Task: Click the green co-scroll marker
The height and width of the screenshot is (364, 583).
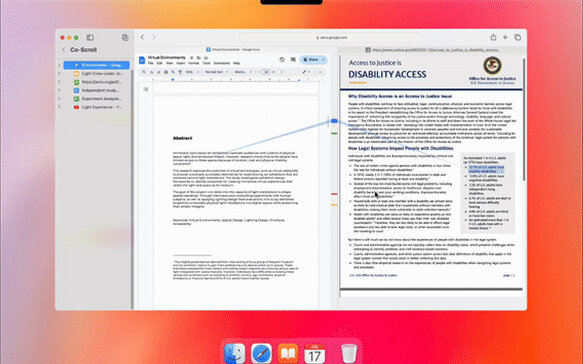Action: coord(334,133)
